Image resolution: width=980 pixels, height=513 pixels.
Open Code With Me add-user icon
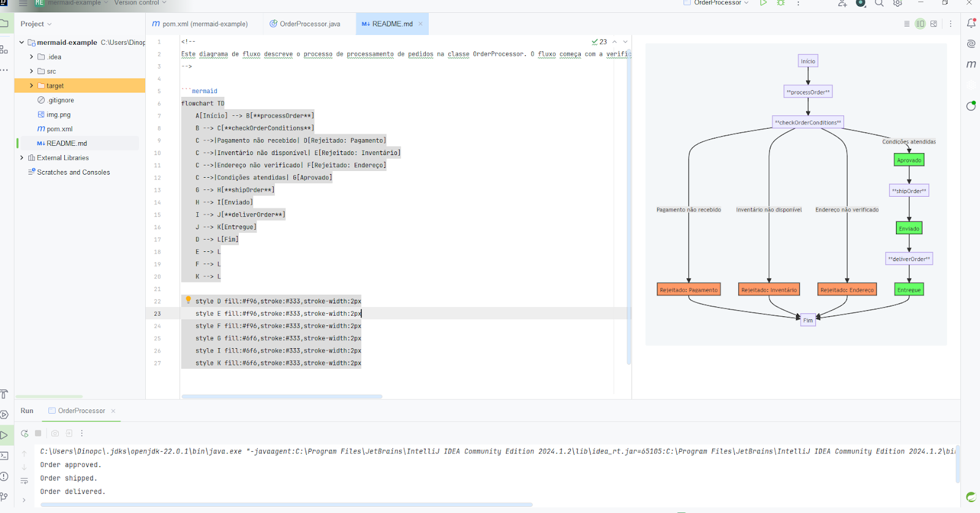[x=842, y=3]
